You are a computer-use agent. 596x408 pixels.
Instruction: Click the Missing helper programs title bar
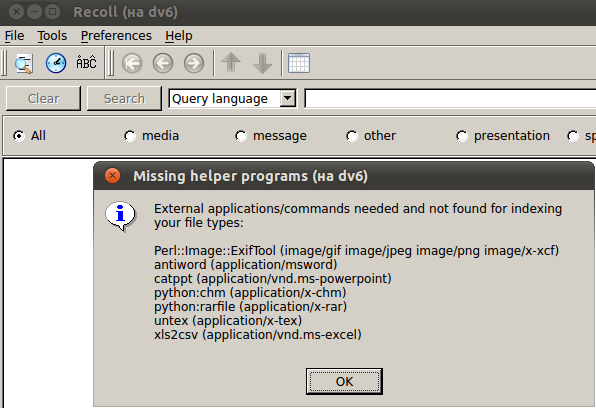coord(344,176)
